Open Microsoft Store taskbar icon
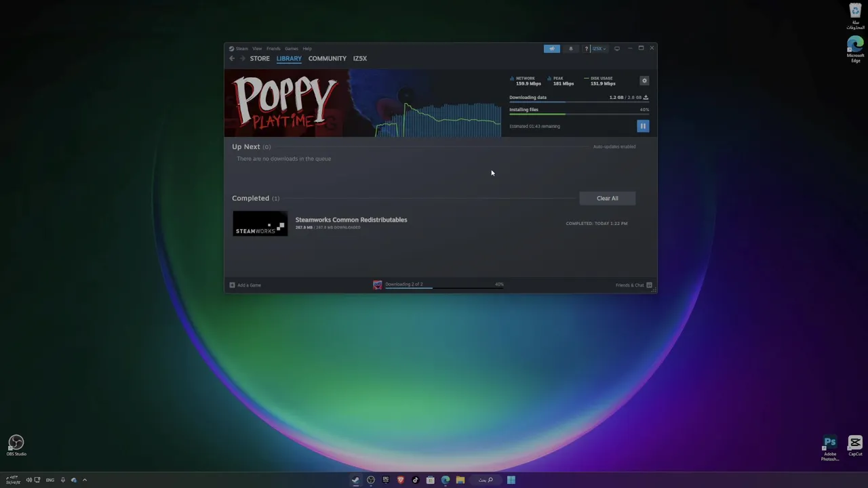The image size is (868, 488). coord(431,480)
